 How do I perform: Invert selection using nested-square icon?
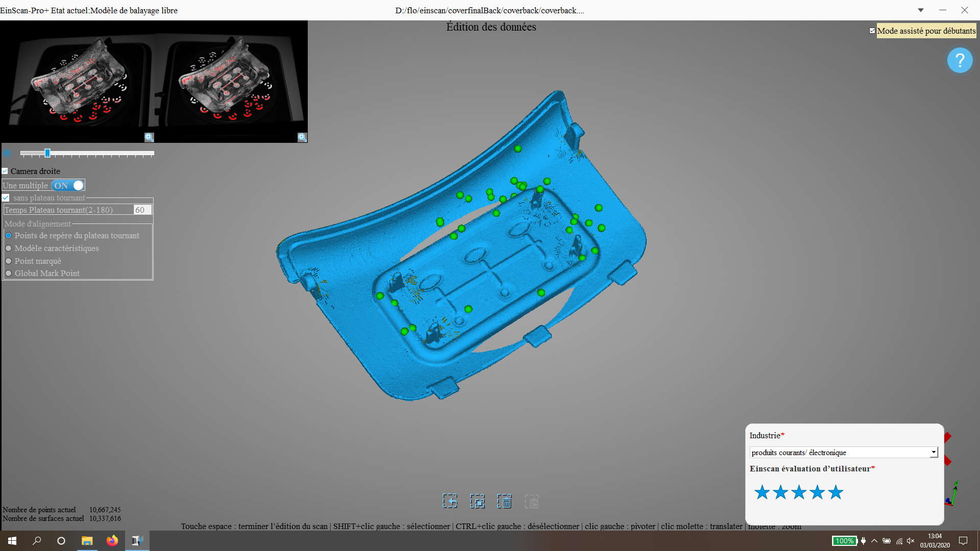pyautogui.click(x=477, y=501)
